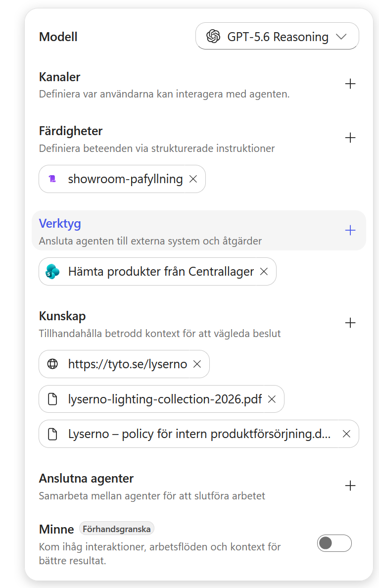The image size is (379, 588).
Task: Click 'Ansluta agenten till externa system' description
Action: [150, 241]
